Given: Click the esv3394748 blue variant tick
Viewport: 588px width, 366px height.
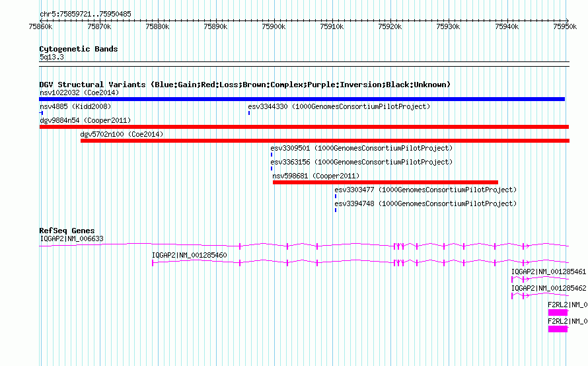Looking at the screenshot, I should pyautogui.click(x=336, y=210).
